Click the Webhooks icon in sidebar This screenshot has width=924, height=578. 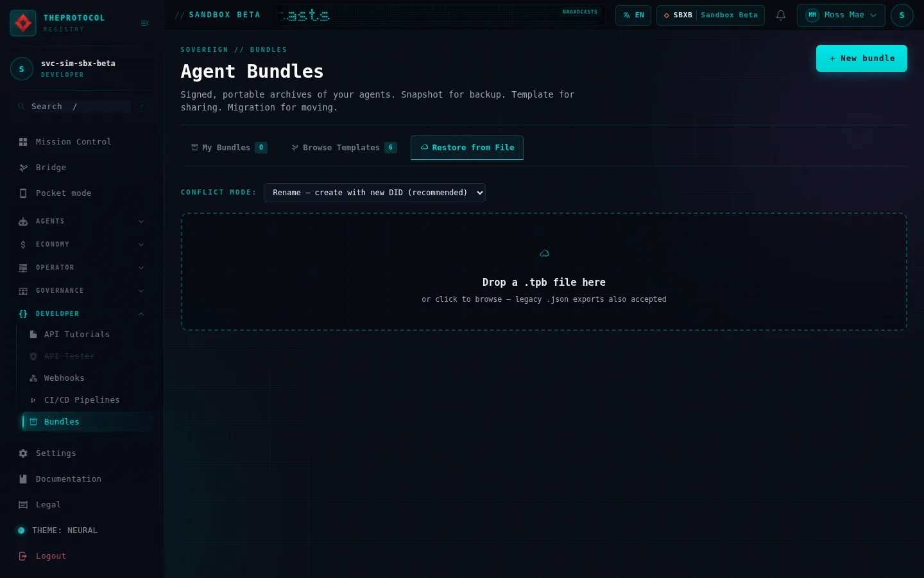pos(33,378)
